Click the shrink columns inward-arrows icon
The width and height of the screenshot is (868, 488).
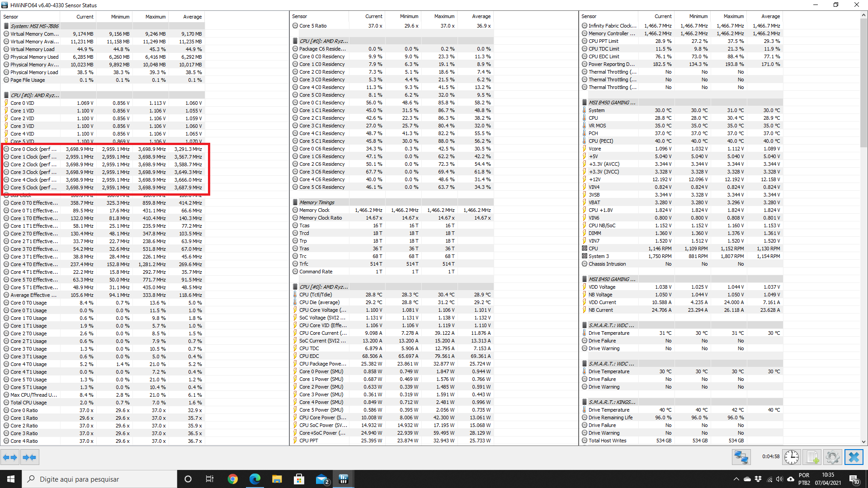(x=29, y=457)
